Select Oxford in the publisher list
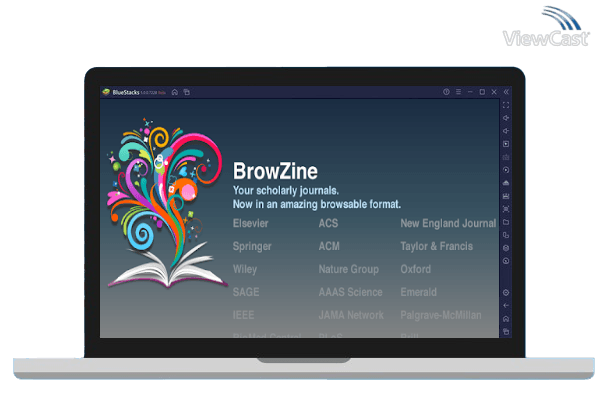Viewport: 602px width, 414px height. tap(415, 269)
